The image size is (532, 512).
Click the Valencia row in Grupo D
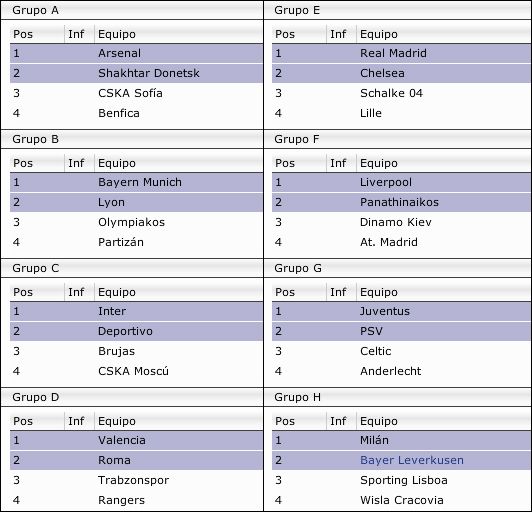[x=136, y=440]
